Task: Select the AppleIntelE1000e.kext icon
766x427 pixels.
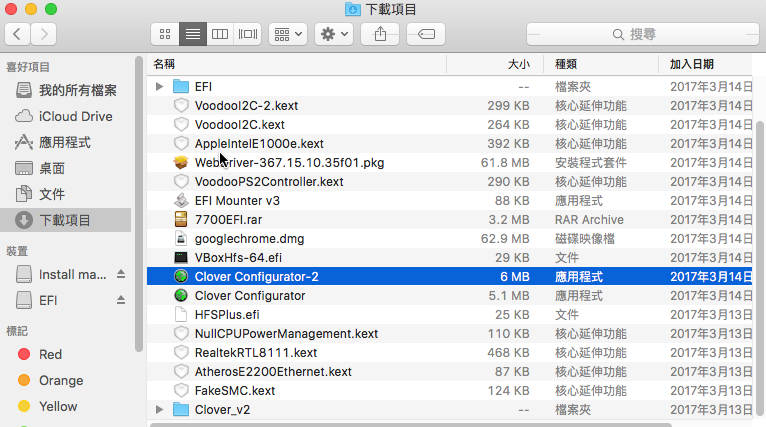Action: 181,144
